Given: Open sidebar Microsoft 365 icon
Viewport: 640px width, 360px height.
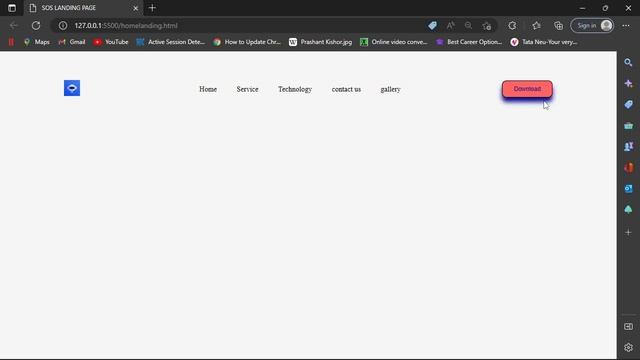Looking at the screenshot, I should click(x=628, y=167).
